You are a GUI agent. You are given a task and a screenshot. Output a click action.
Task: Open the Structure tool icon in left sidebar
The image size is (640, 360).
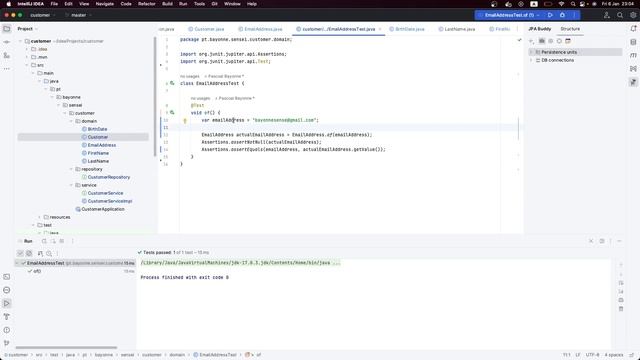tap(7, 56)
